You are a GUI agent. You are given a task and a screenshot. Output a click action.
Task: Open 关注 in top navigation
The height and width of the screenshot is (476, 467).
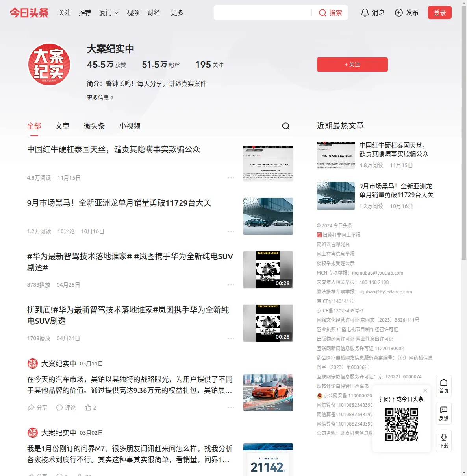tap(65, 13)
